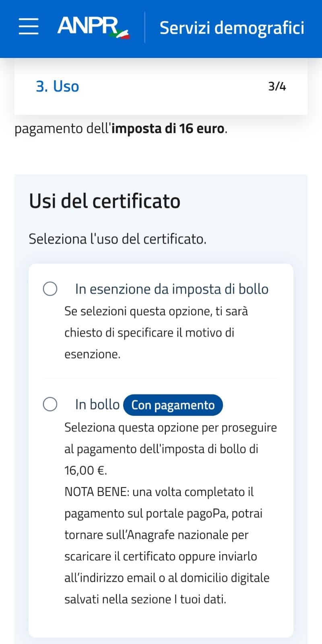The height and width of the screenshot is (644, 322).
Task: Open the 'Servizi demografici' header title
Action: click(x=232, y=28)
